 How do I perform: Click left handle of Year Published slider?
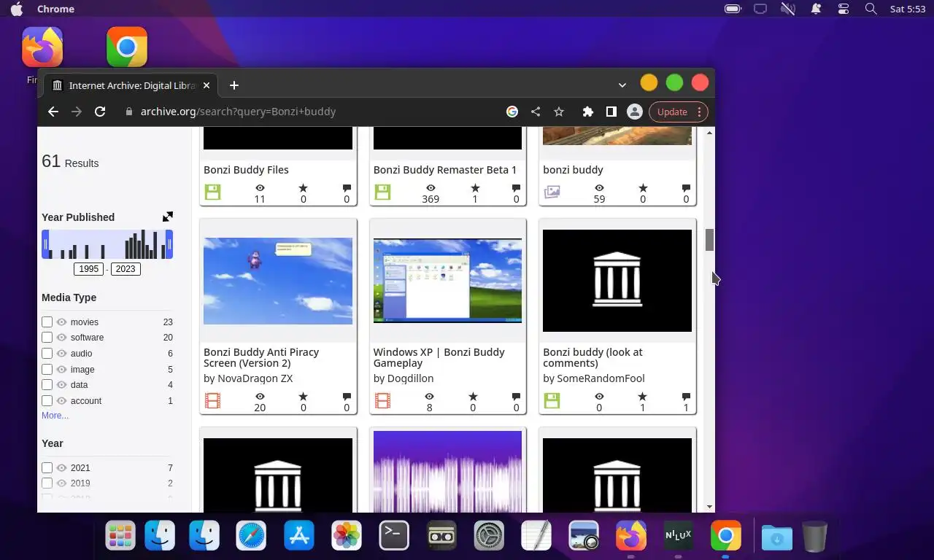[x=45, y=244]
